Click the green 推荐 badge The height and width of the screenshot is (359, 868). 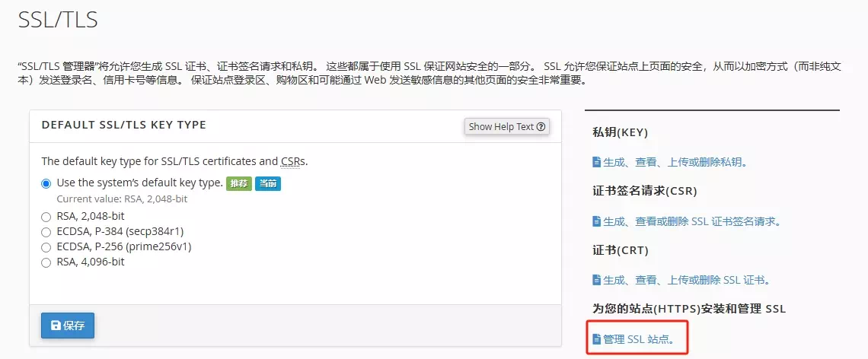click(238, 183)
